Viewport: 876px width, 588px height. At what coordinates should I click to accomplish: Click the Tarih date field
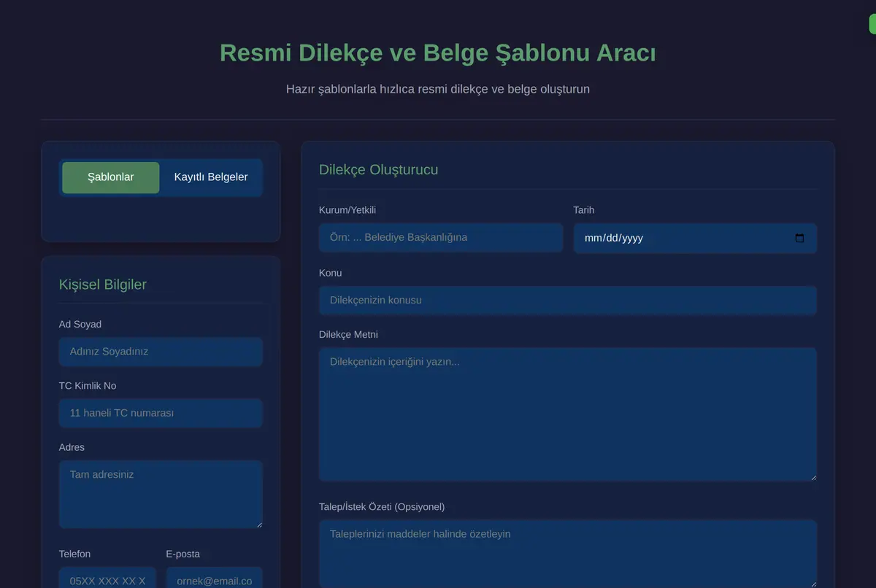(695, 239)
